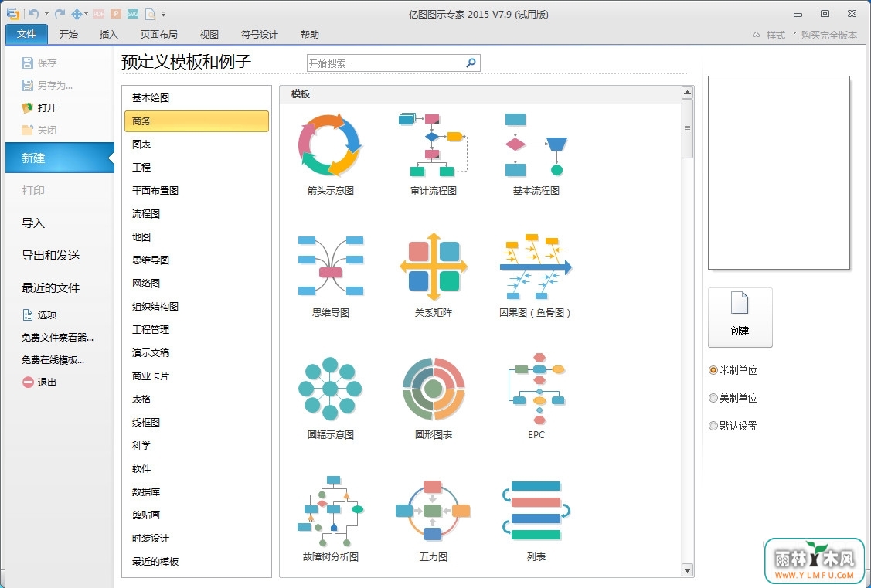Switch to the 帮助 tab
This screenshot has width=871, height=588.
[309, 35]
